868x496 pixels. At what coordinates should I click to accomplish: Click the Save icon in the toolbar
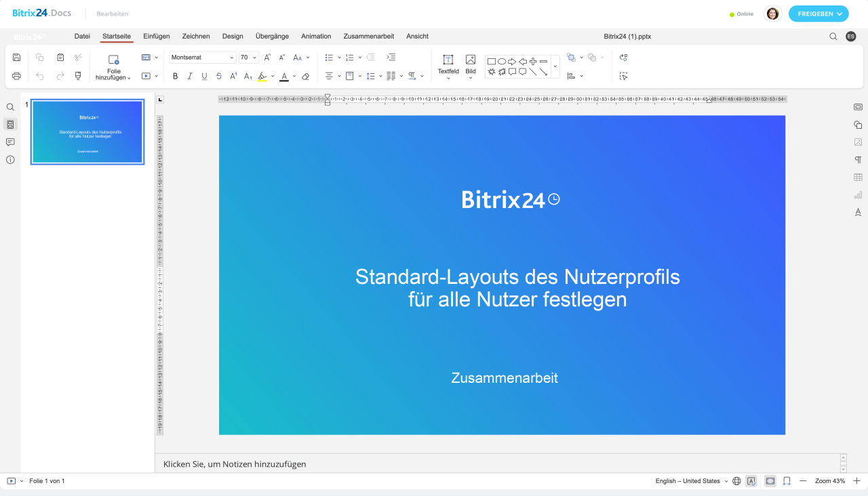coord(17,58)
